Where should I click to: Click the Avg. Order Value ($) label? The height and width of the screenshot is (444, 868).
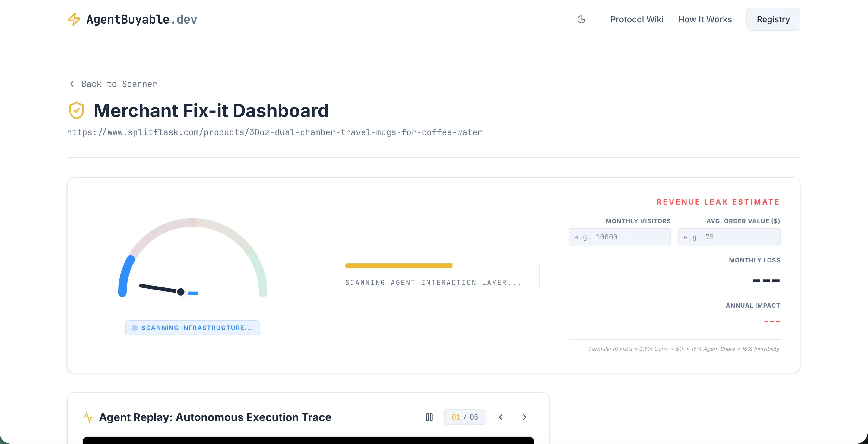pyautogui.click(x=743, y=221)
